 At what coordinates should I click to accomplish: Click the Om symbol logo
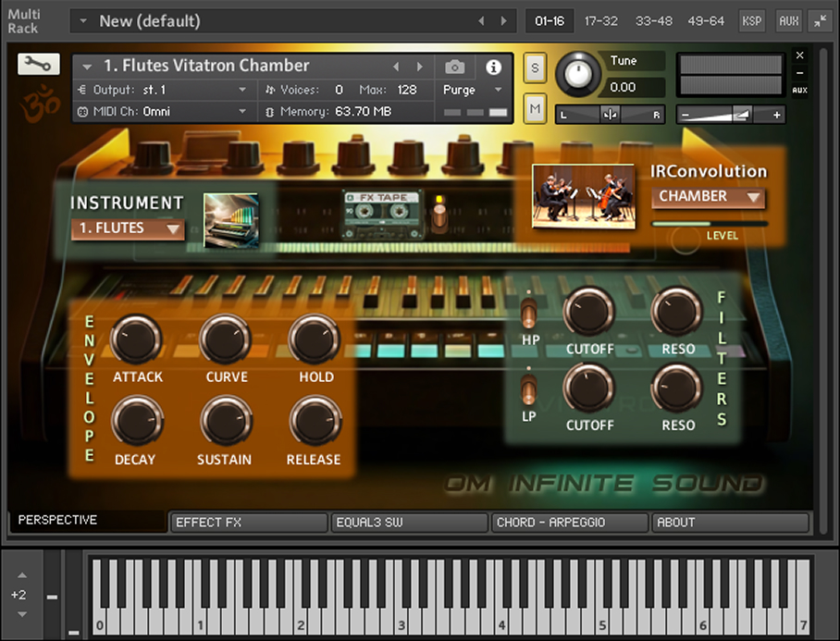coord(39,103)
